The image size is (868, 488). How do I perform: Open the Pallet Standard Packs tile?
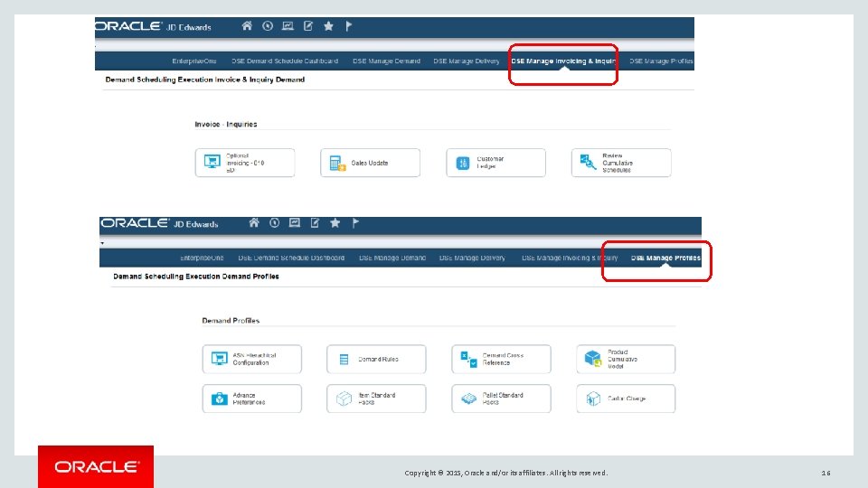point(502,399)
